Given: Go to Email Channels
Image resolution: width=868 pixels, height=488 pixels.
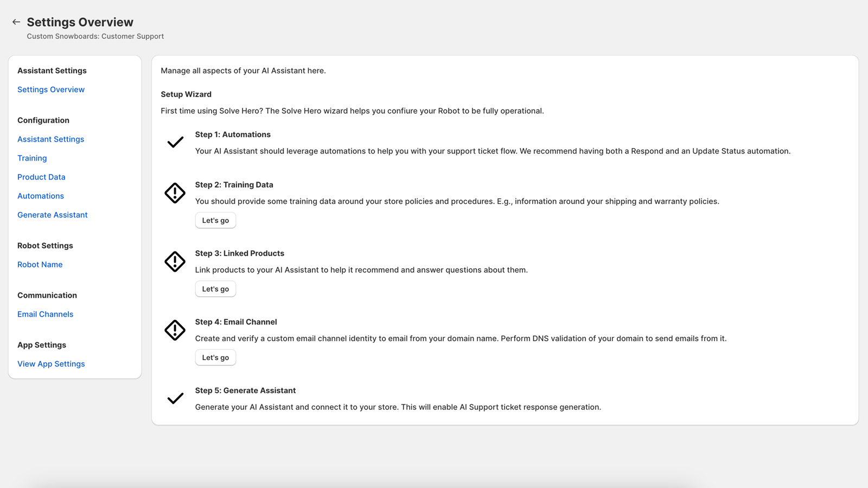Looking at the screenshot, I should coord(45,314).
